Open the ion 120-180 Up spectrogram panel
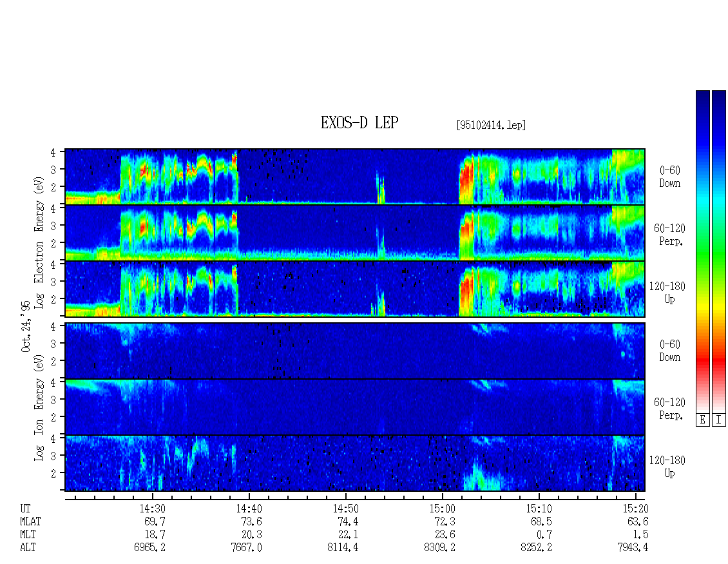Viewport: 728px width, 564px height. (355, 463)
